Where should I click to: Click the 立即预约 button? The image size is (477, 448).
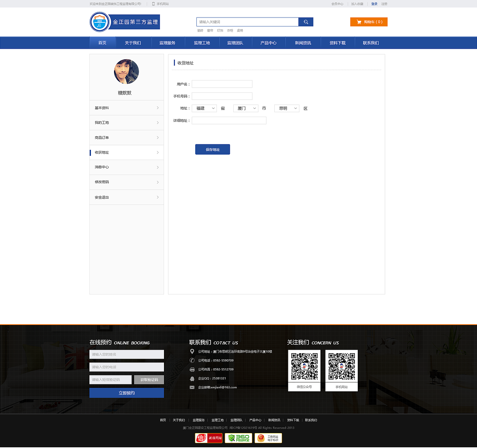pos(127,393)
